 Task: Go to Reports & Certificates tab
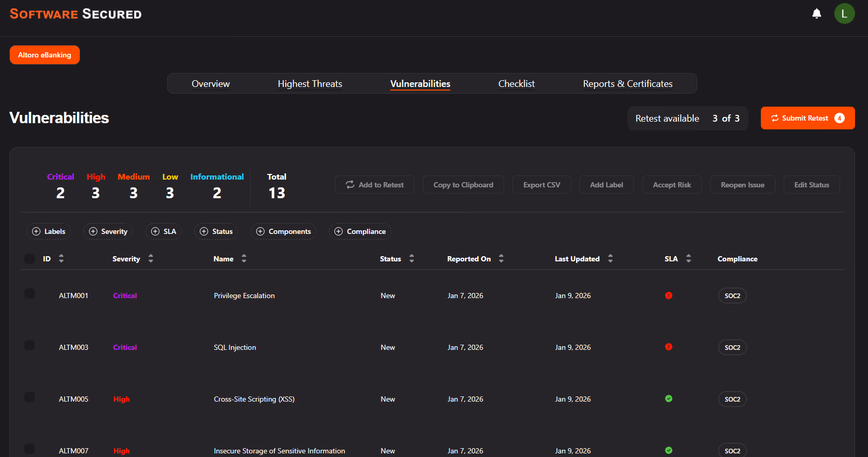pyautogui.click(x=628, y=84)
